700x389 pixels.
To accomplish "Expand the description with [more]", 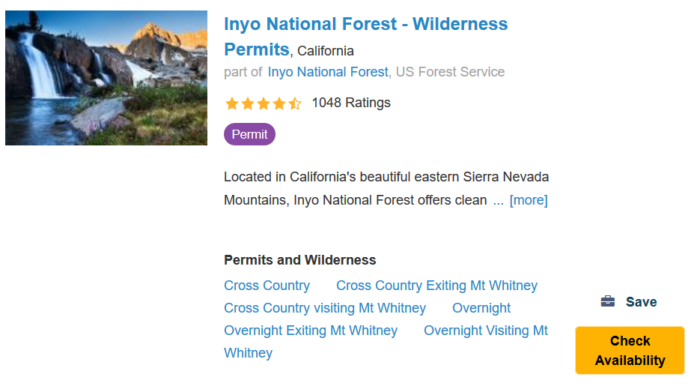I will tap(529, 200).
